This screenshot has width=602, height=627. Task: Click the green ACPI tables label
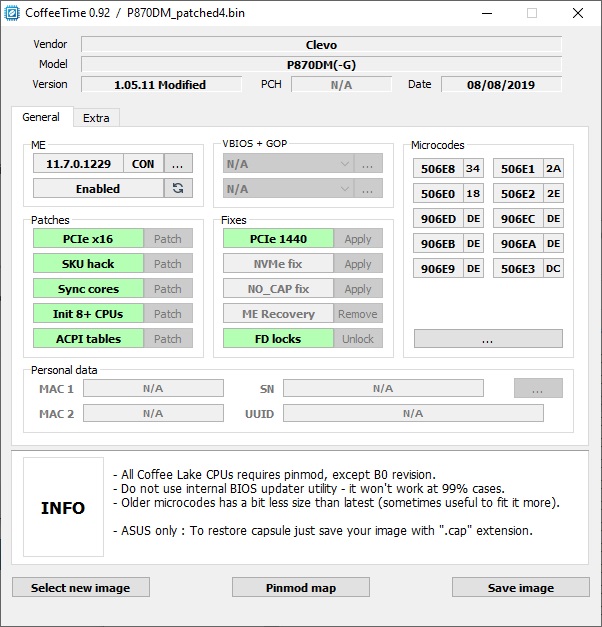click(88, 338)
